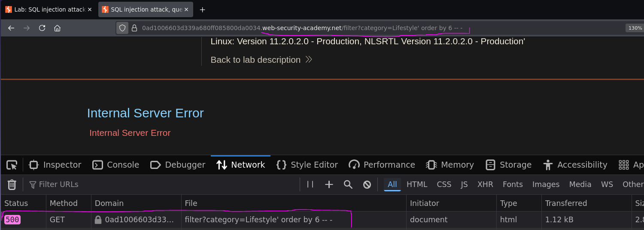Click the browser forward arrow

click(x=27, y=28)
